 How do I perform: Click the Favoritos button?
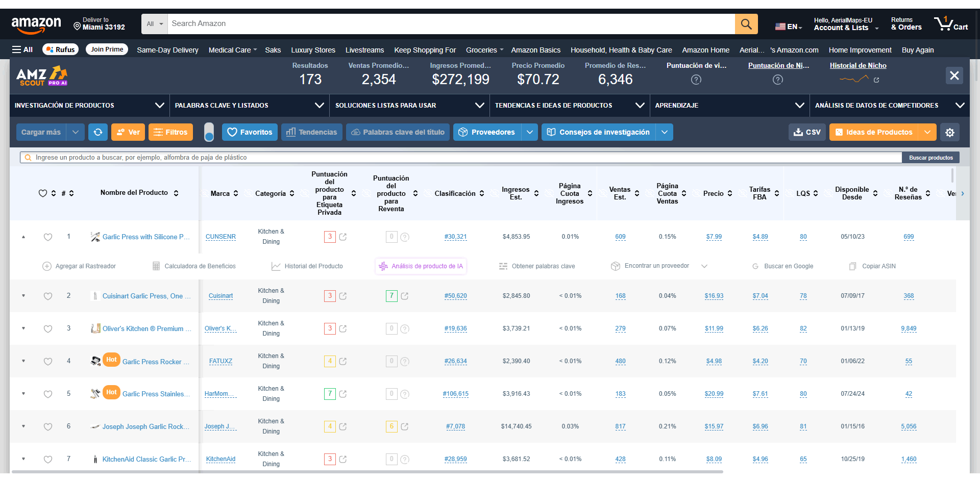pyautogui.click(x=250, y=132)
